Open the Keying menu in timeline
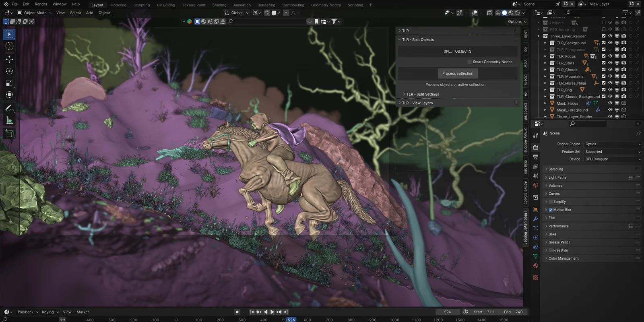Image resolution: width=644 pixels, height=322 pixels. point(50,312)
